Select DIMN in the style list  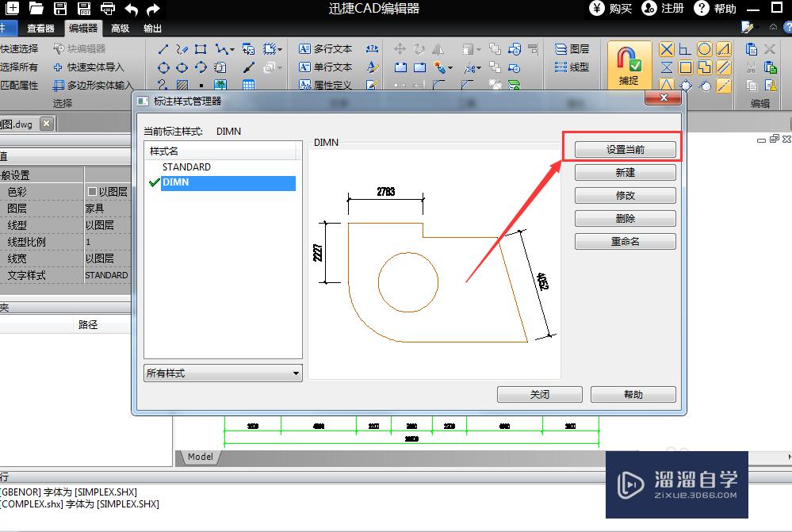point(228,183)
